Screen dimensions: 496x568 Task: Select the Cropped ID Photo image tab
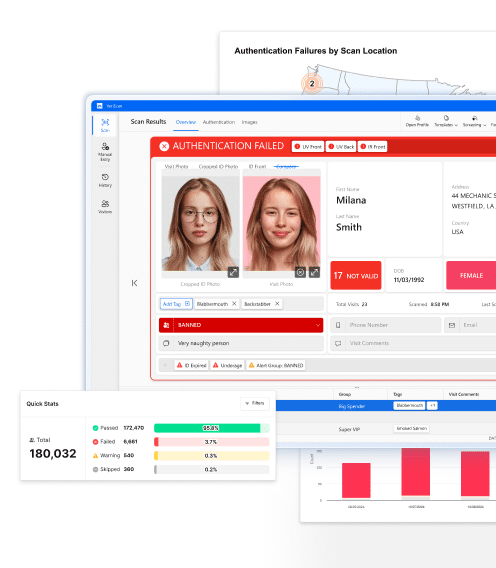[218, 167]
